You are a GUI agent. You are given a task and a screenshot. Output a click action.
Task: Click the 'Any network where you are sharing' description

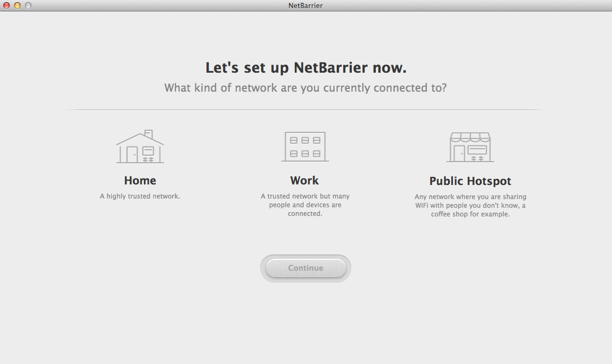point(470,206)
